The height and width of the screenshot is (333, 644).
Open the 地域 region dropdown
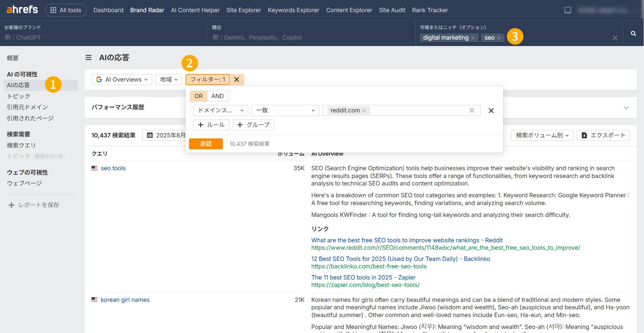click(x=168, y=79)
